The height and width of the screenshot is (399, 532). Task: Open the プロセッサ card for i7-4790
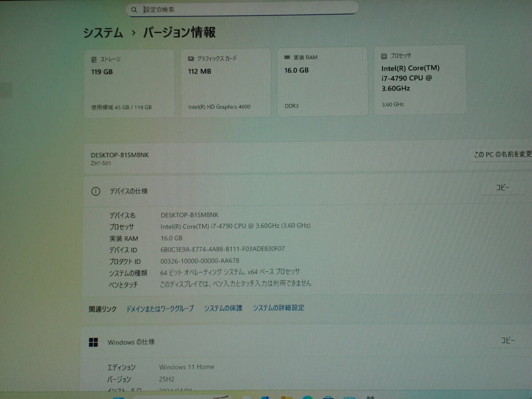coord(420,79)
